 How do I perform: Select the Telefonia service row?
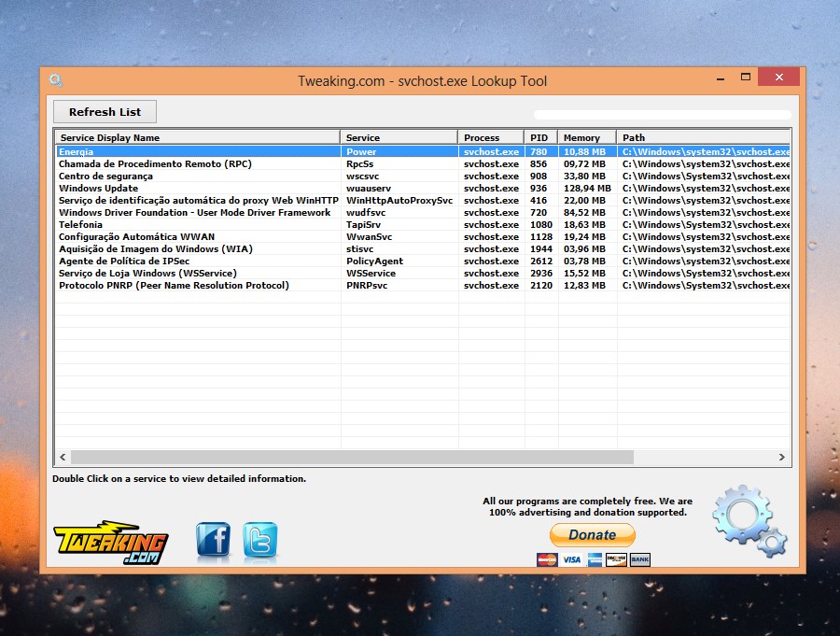(423, 225)
